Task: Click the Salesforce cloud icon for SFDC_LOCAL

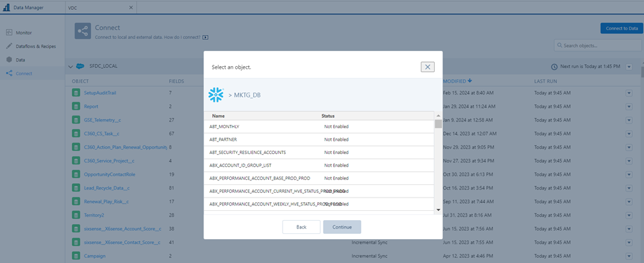Action: 80,66
